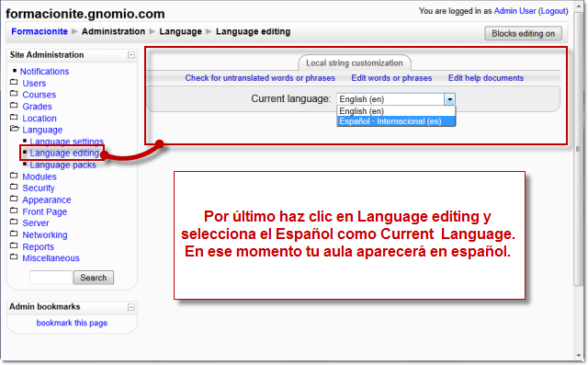This screenshot has height=365, width=588.
Task: Click the scrollbar down arrow
Action: (x=579, y=356)
